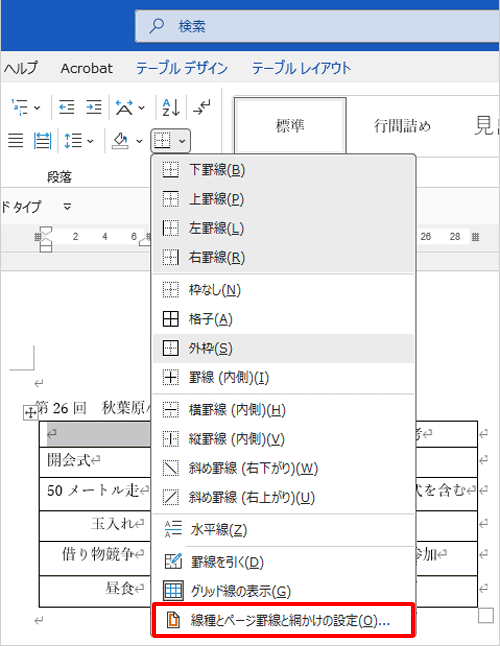Screen dimensions: 500x646
Task: Click the table move handle icon
Action: (x=30, y=412)
